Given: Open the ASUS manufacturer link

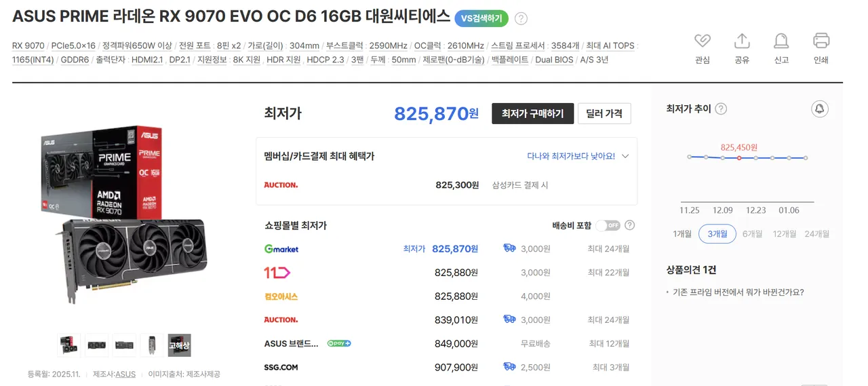Looking at the screenshot, I should pos(125,374).
